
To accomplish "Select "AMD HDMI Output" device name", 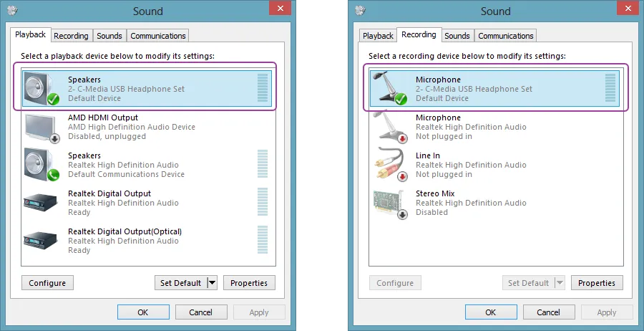I will point(103,117).
